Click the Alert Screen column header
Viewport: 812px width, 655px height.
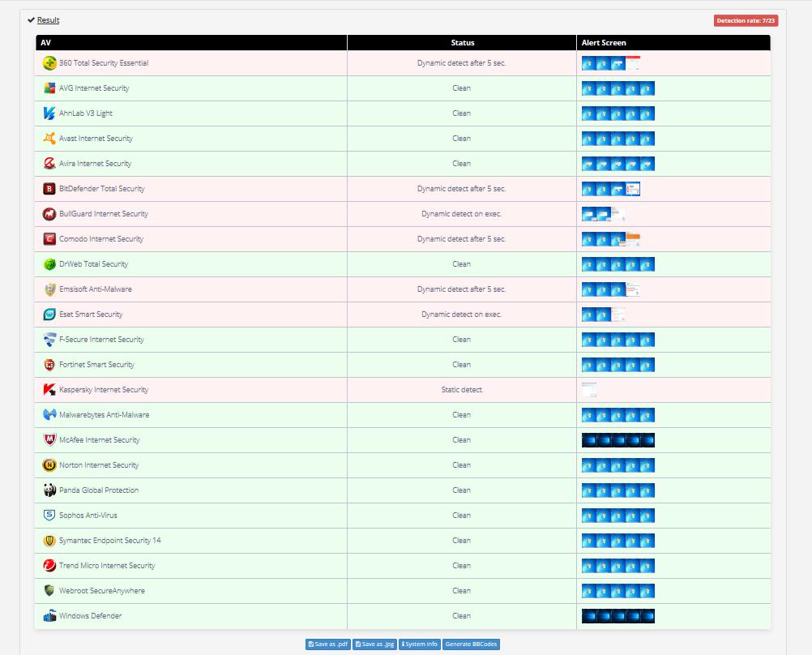(673, 42)
